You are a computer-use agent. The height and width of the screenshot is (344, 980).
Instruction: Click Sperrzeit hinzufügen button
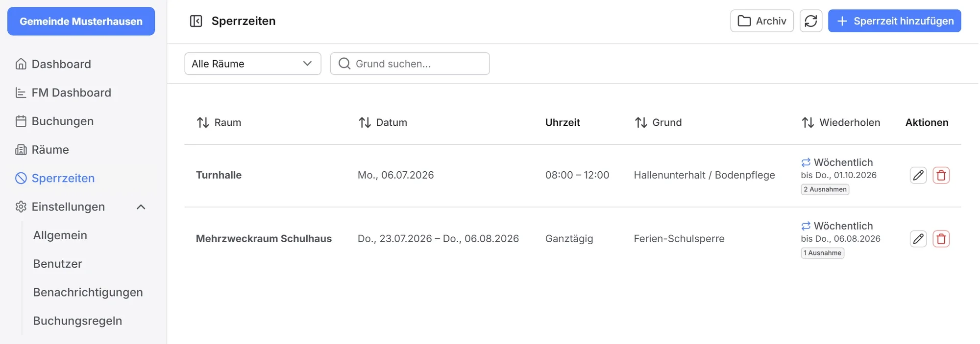895,21
